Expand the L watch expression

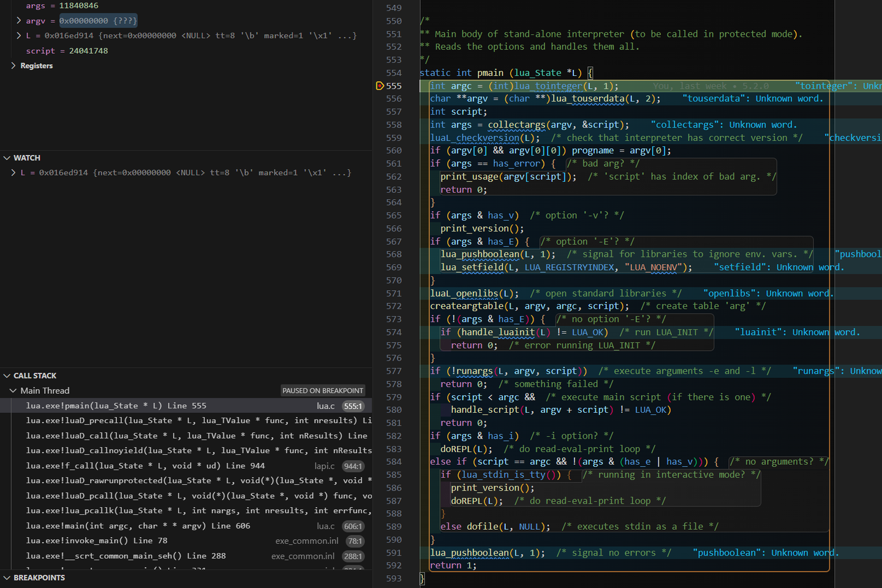pos(13,173)
